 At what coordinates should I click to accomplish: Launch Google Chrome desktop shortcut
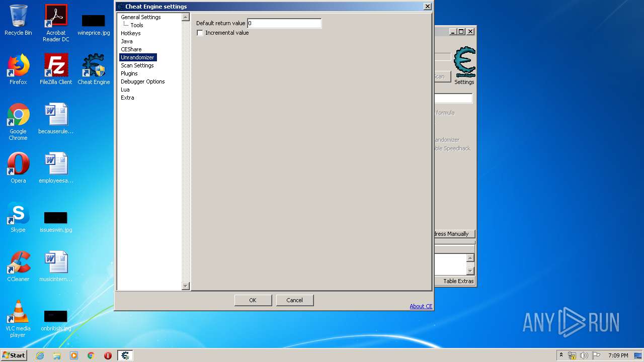click(x=18, y=122)
